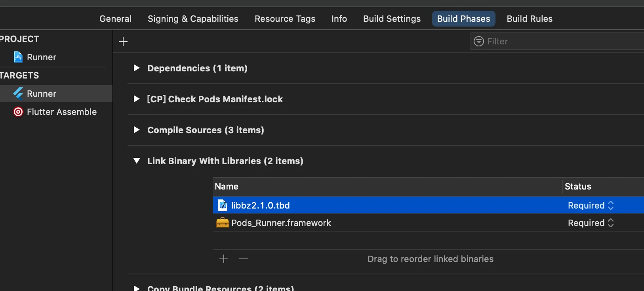Expand the Copy Bundle Resources phase
This screenshot has width=644, height=291.
[137, 288]
